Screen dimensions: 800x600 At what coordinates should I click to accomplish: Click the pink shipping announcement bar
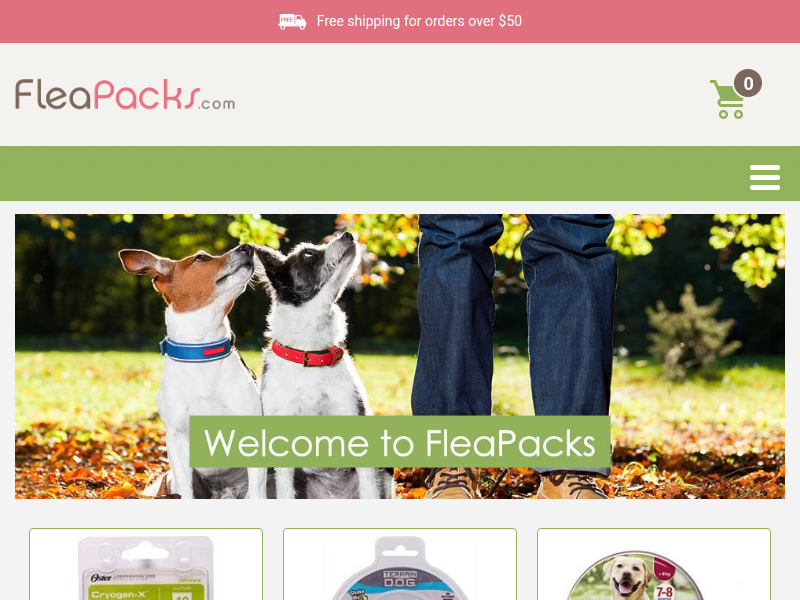click(x=400, y=21)
